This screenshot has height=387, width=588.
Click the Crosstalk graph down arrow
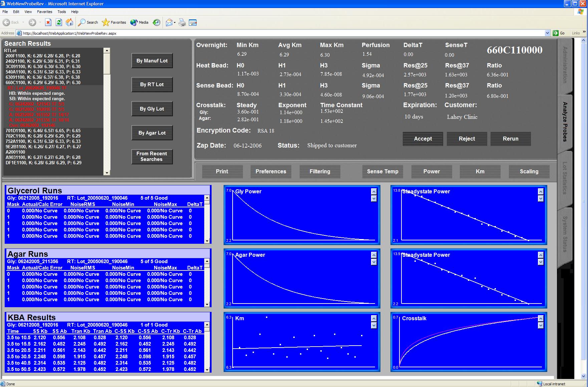click(x=541, y=326)
